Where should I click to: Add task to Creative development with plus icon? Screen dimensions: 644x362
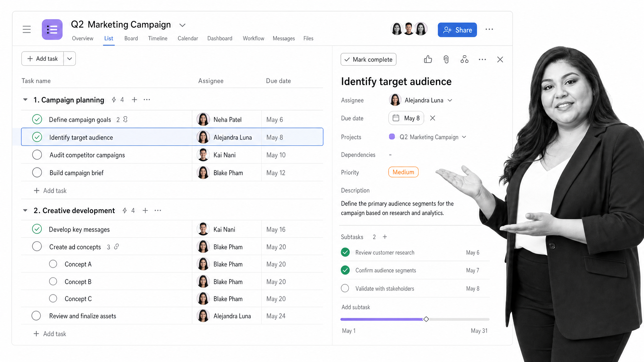(145, 211)
